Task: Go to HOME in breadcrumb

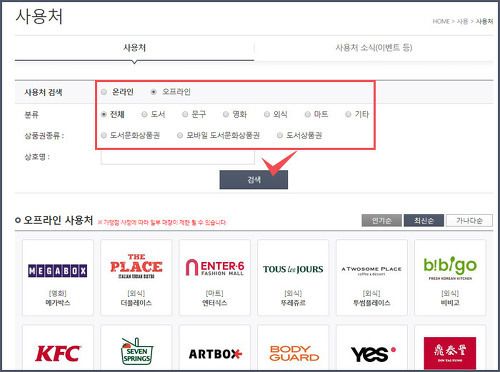Action: pos(441,21)
